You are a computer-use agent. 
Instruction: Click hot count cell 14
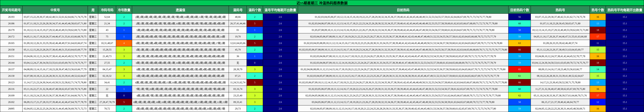597,69
